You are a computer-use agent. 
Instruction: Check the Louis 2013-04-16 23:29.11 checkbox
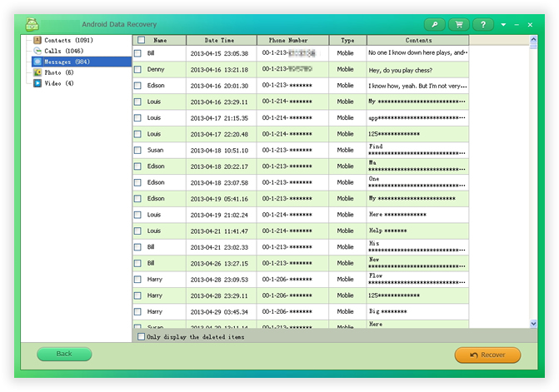pyautogui.click(x=137, y=102)
